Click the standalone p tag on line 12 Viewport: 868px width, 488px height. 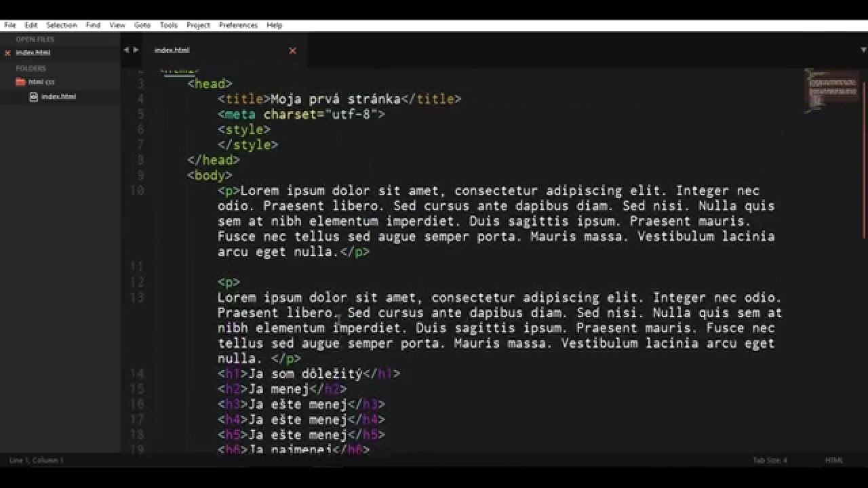pos(229,282)
